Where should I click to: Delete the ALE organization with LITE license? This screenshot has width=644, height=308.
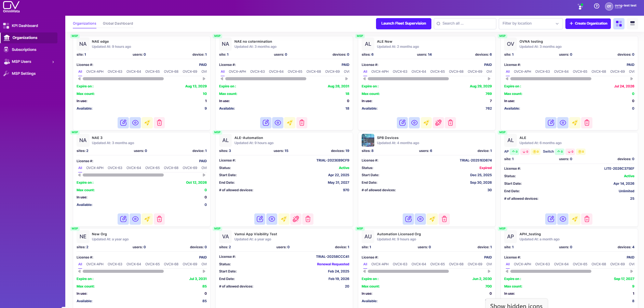point(587,219)
